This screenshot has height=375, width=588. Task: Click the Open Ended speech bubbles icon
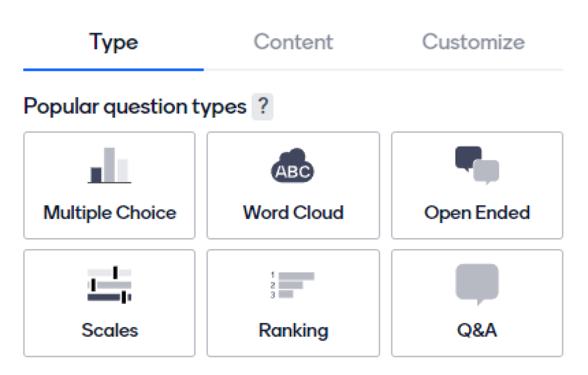click(477, 165)
